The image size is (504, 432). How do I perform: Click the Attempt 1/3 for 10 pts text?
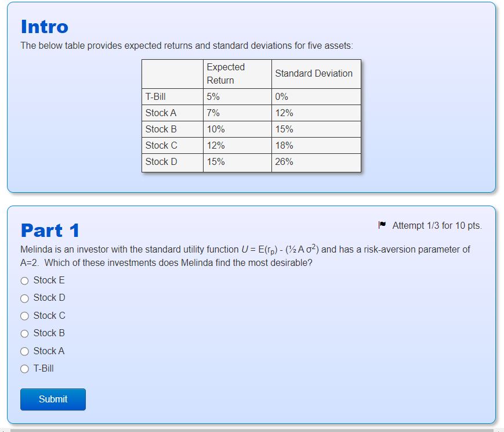[x=437, y=225]
